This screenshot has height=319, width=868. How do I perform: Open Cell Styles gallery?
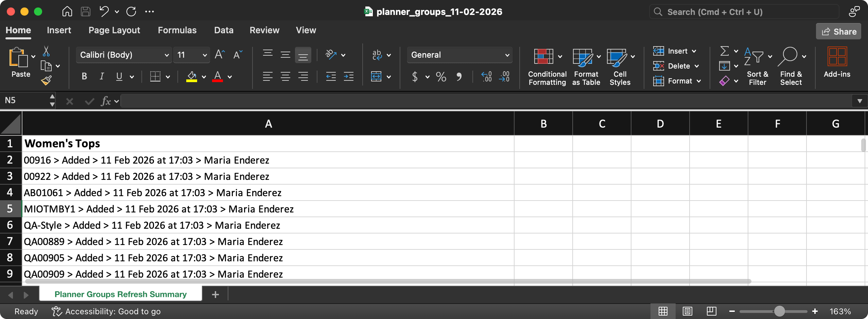point(620,66)
